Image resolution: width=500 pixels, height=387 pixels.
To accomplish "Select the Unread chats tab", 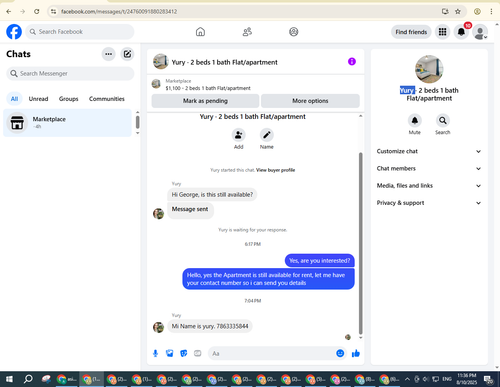I will click(x=38, y=99).
